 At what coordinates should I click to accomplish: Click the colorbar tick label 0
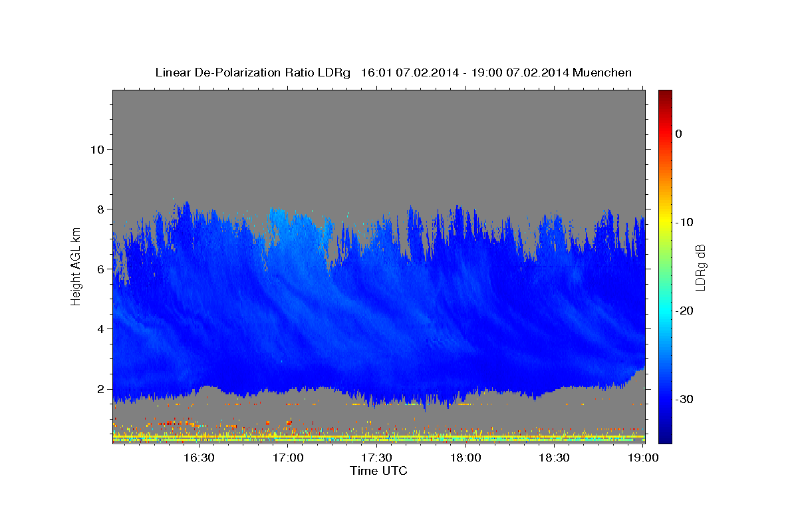[678, 134]
